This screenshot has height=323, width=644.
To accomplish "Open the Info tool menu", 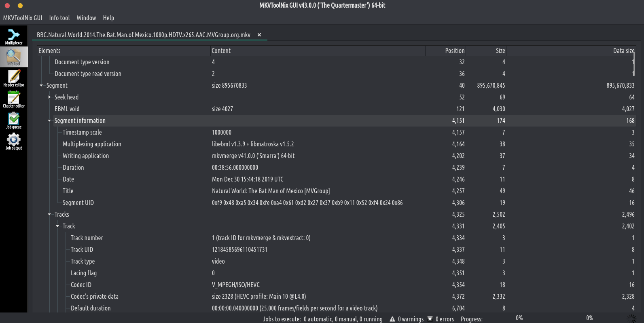I will 59,18.
